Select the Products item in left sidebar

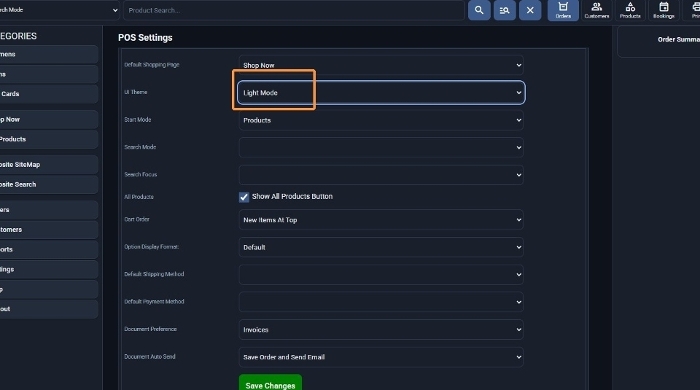coord(49,139)
